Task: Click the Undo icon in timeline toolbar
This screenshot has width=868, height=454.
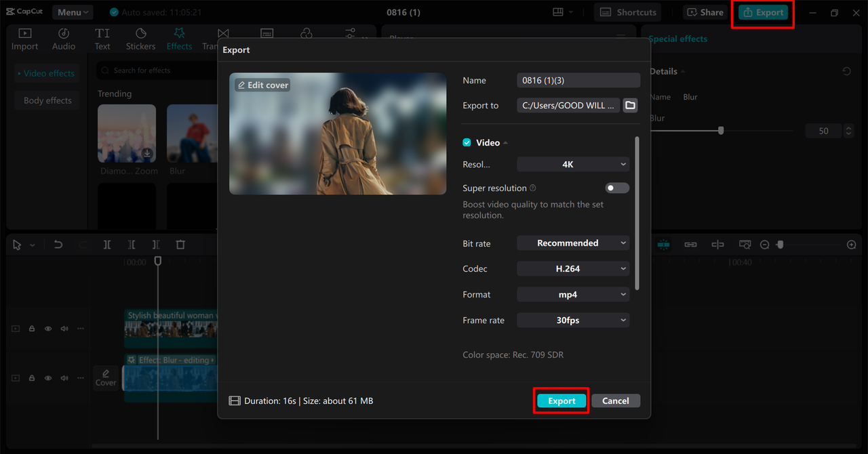Action: tap(58, 245)
